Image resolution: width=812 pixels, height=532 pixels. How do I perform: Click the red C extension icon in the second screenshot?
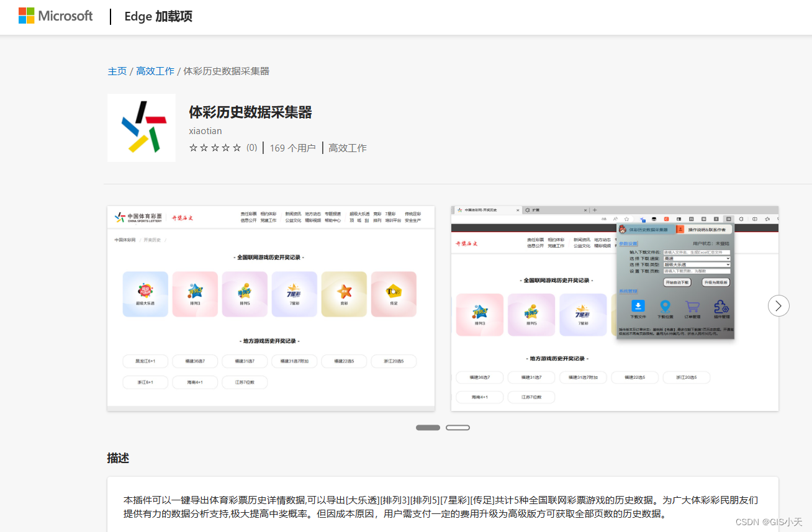click(x=666, y=219)
